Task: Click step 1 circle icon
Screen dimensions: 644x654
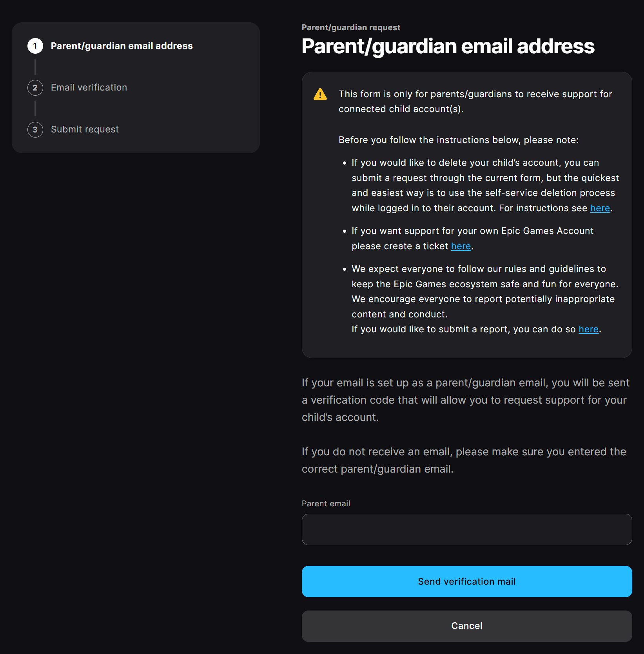Action: (35, 46)
